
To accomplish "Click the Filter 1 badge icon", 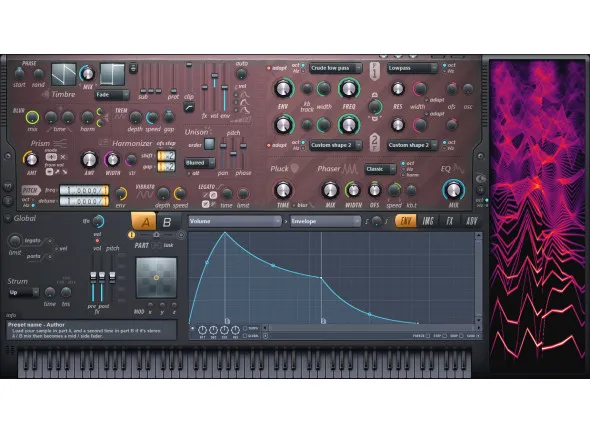I will 374,71.
